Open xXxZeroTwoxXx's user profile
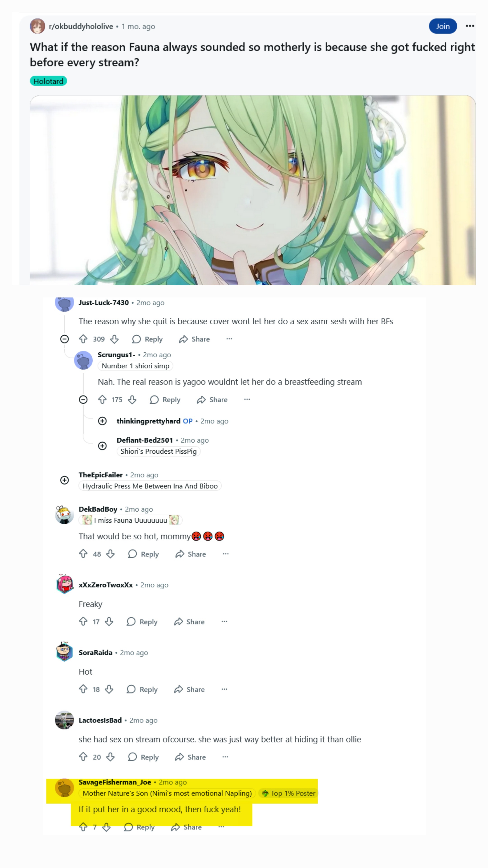This screenshot has height=868, width=488. 106,585
